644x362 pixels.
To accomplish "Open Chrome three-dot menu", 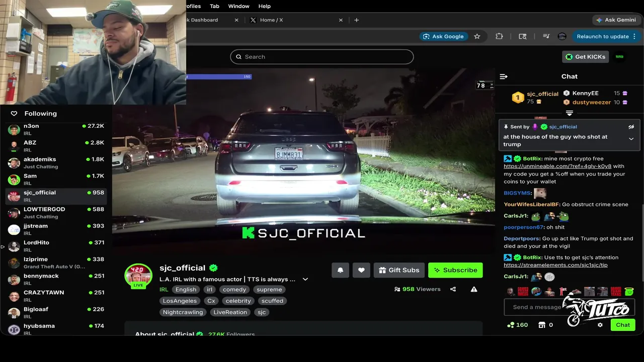I will click(x=634, y=36).
